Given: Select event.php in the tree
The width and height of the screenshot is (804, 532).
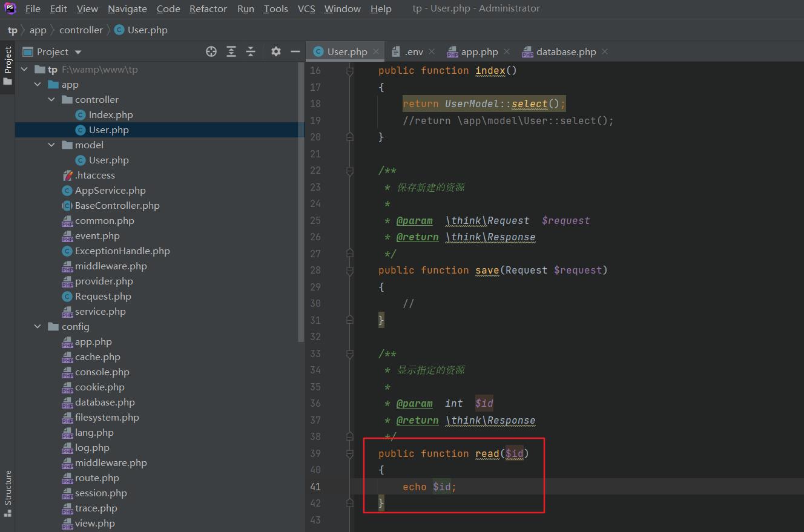Looking at the screenshot, I should (x=91, y=236).
